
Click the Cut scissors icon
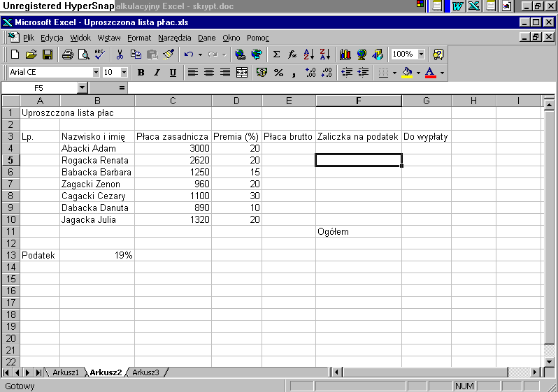pos(120,55)
